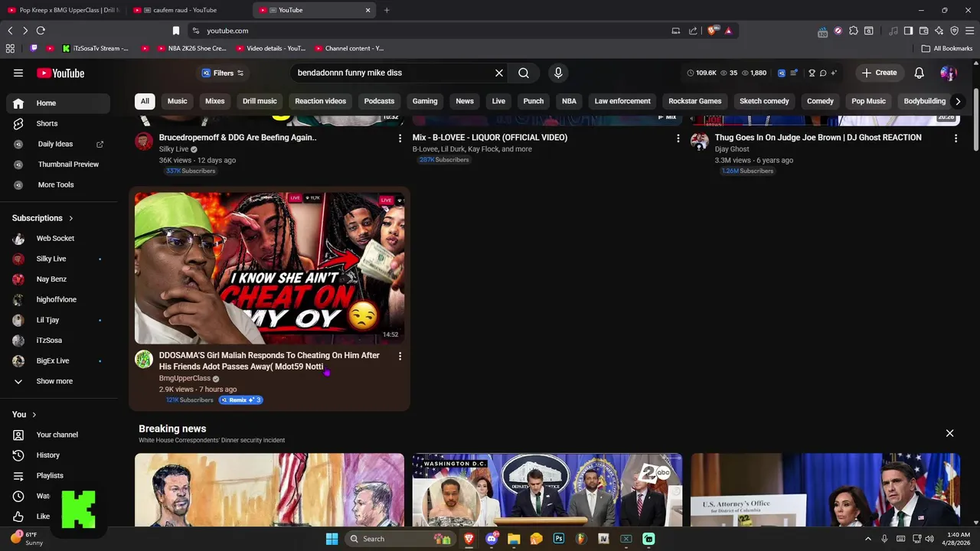Click the magnifier search button

(x=524, y=73)
